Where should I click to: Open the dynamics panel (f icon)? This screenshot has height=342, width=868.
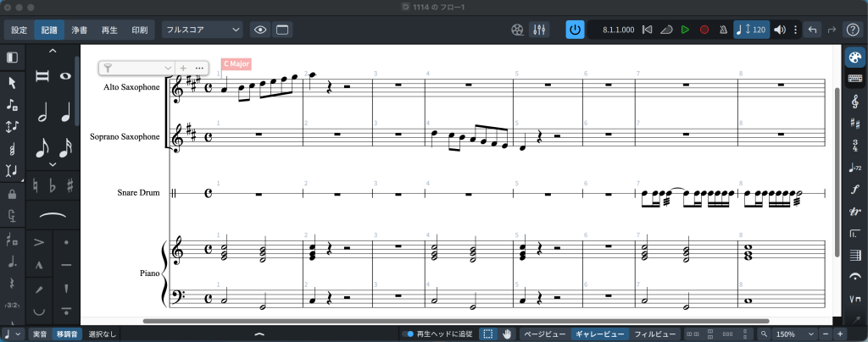click(855, 189)
